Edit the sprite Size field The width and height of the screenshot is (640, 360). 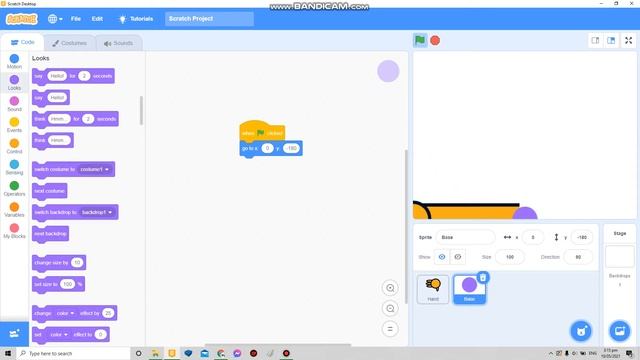[509, 257]
